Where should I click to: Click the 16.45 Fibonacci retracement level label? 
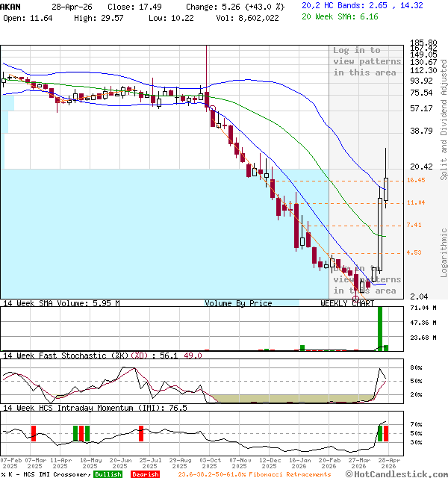(x=416, y=180)
